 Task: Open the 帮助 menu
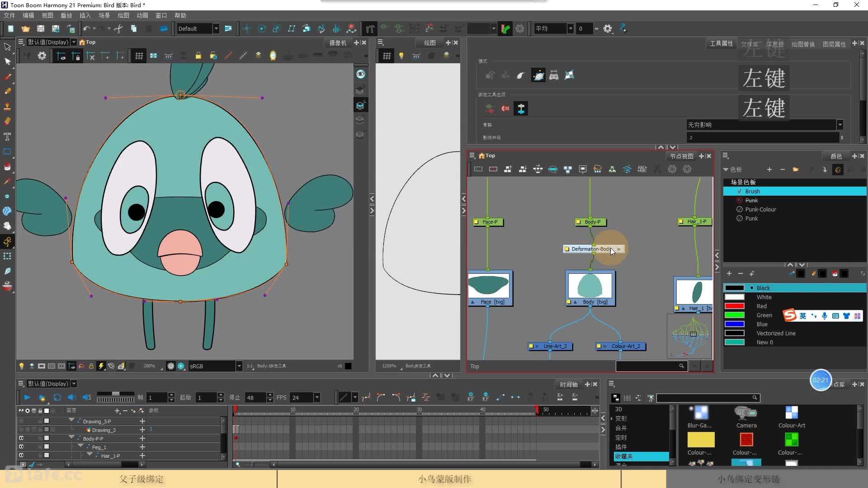point(180,15)
